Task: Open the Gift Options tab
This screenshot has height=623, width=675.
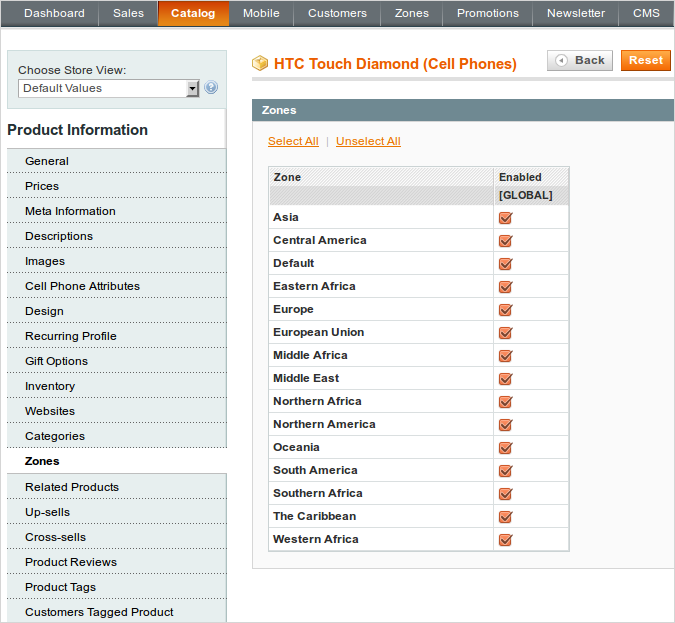Action: 117,361
